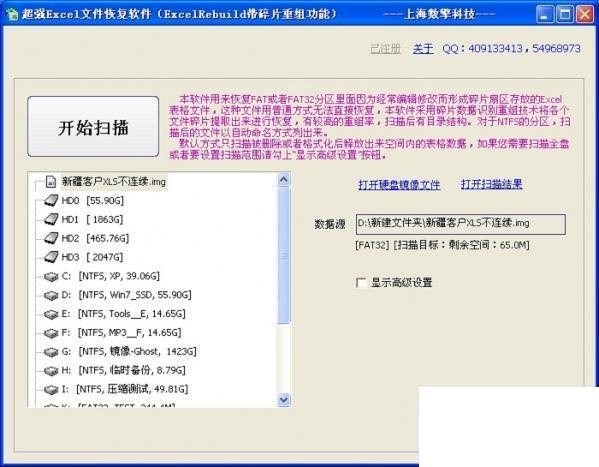Click the drive list scrollbar thumb
The width and height of the screenshot is (599, 467).
(x=284, y=255)
